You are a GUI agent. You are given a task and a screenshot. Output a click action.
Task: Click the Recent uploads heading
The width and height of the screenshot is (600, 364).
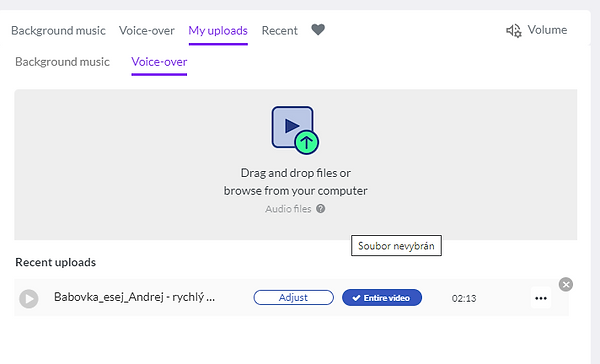coord(55,263)
